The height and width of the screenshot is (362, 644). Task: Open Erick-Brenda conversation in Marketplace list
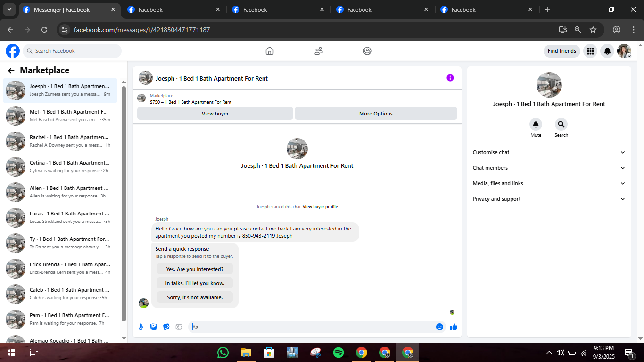coord(60,269)
